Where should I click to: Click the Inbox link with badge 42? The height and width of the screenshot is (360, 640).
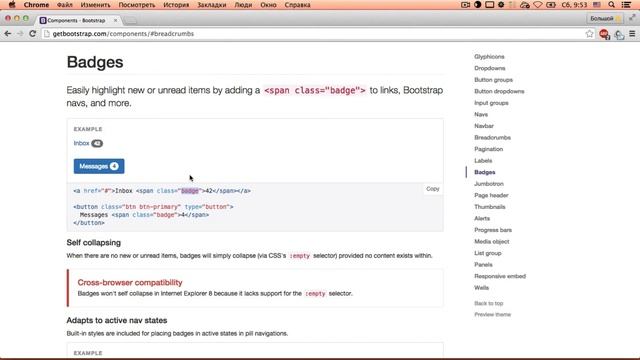pyautogui.click(x=88, y=143)
